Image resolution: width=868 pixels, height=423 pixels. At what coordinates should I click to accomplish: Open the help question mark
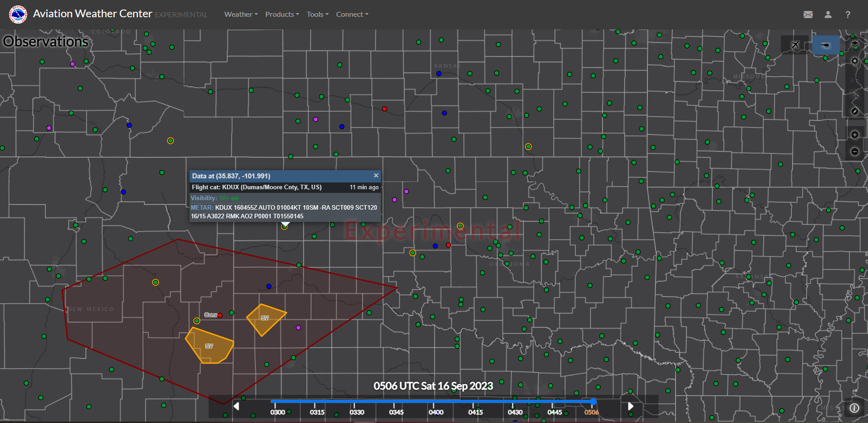point(848,15)
